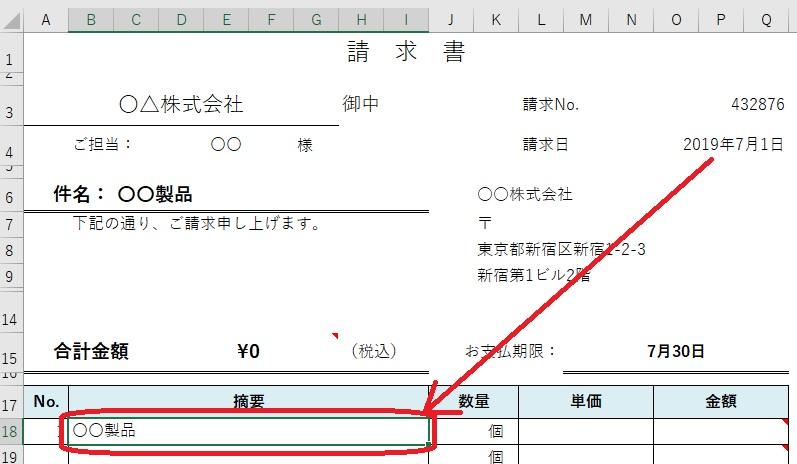Select column Q header
Screen dimensions: 797x464
[x=766, y=19]
